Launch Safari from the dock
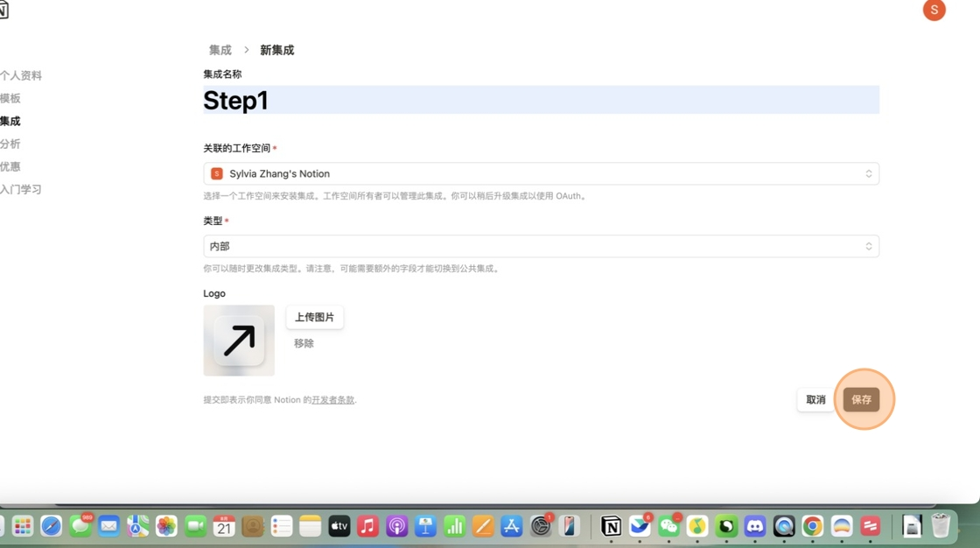Viewport: 980px width, 548px height. 52,526
